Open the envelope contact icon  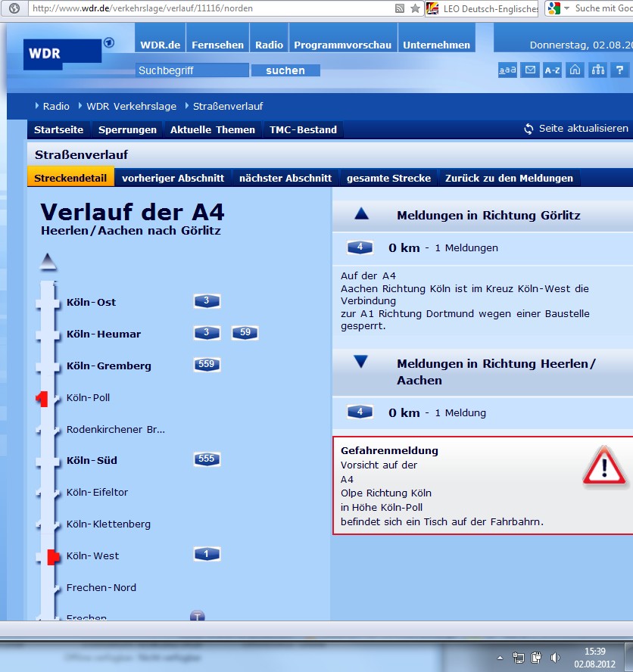click(x=530, y=70)
